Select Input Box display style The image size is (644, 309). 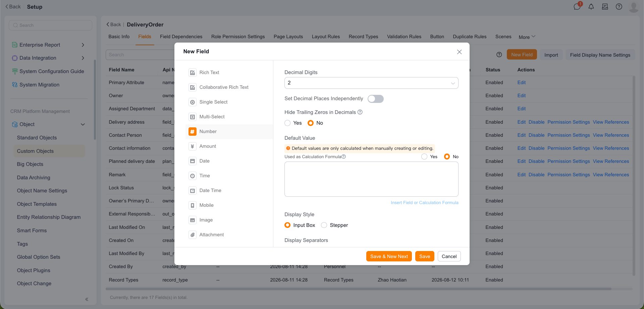(x=287, y=225)
